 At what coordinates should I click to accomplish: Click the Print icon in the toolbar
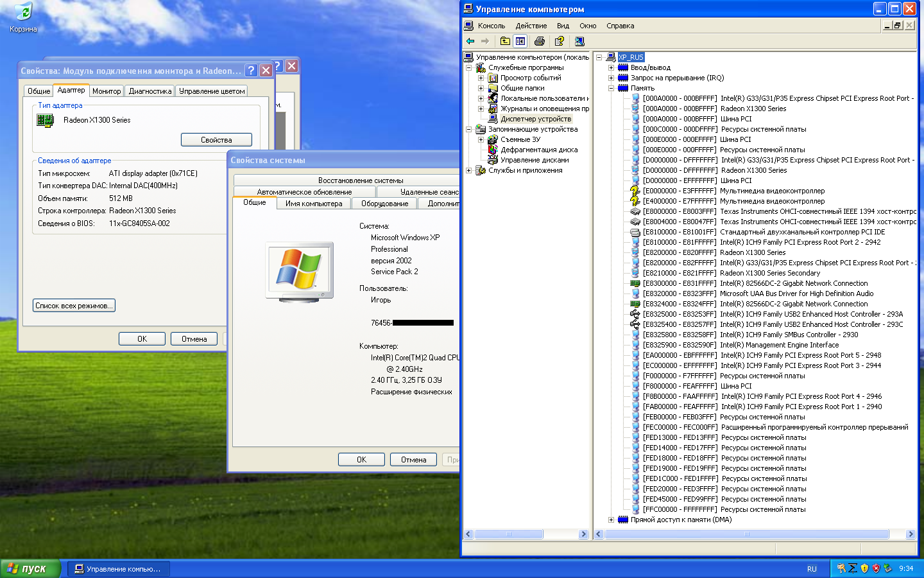tap(540, 41)
